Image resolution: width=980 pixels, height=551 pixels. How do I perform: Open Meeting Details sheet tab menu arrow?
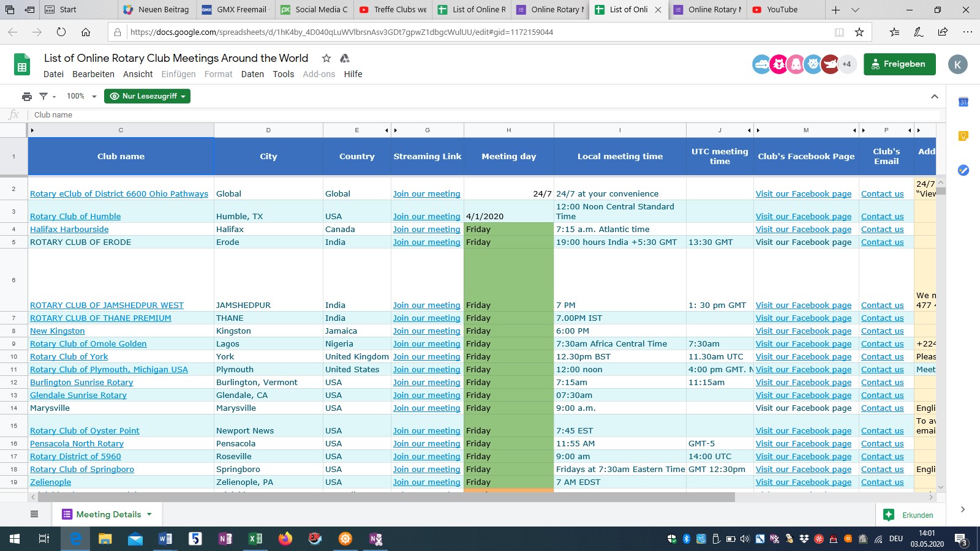pos(149,514)
